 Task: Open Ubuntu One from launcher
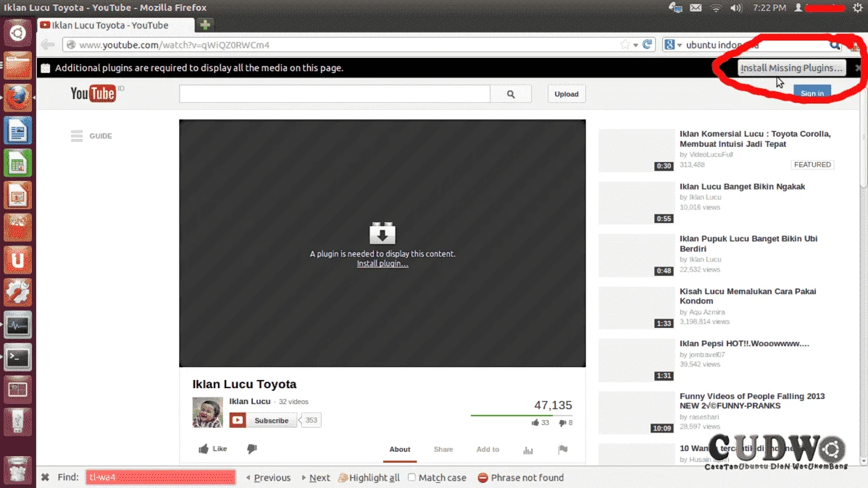pos(17,260)
